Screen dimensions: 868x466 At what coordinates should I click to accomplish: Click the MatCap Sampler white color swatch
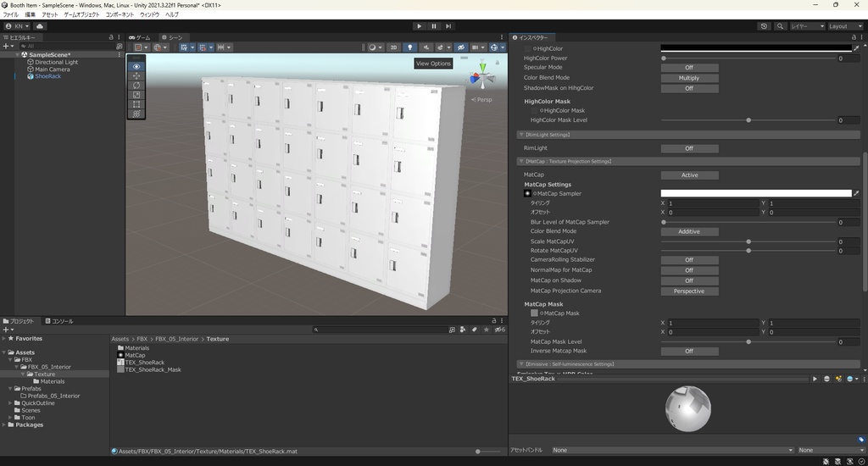[755, 194]
